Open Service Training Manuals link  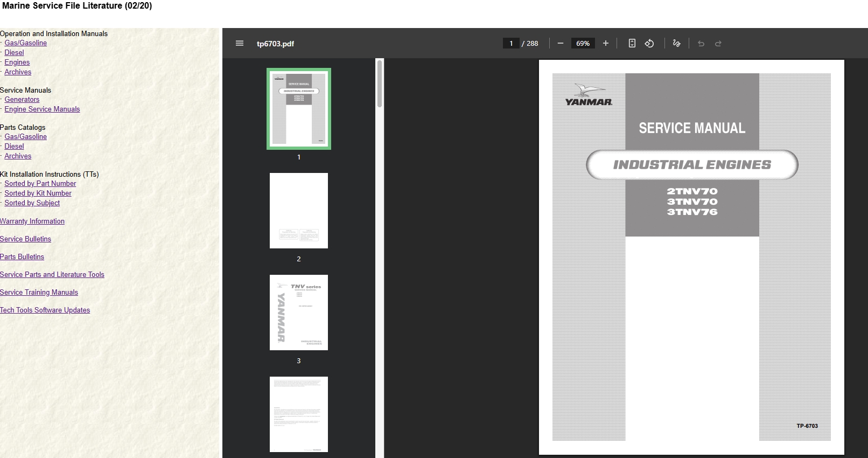pyautogui.click(x=39, y=293)
